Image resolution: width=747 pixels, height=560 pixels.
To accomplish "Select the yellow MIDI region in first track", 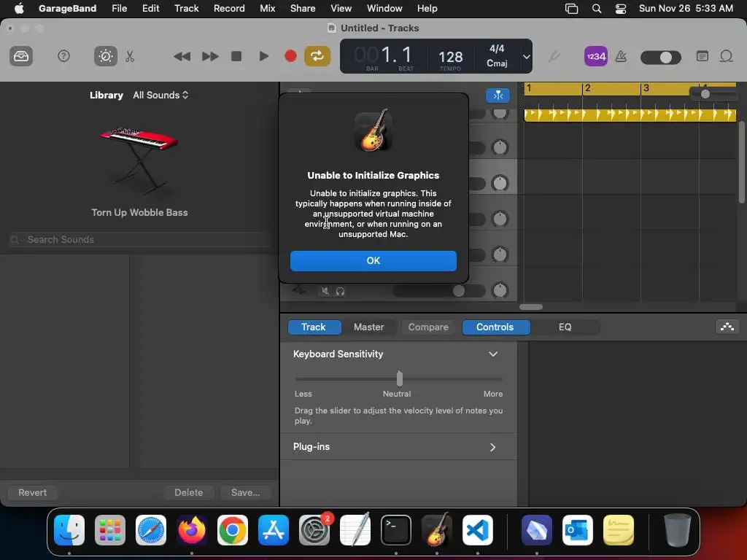I will 630,114.
